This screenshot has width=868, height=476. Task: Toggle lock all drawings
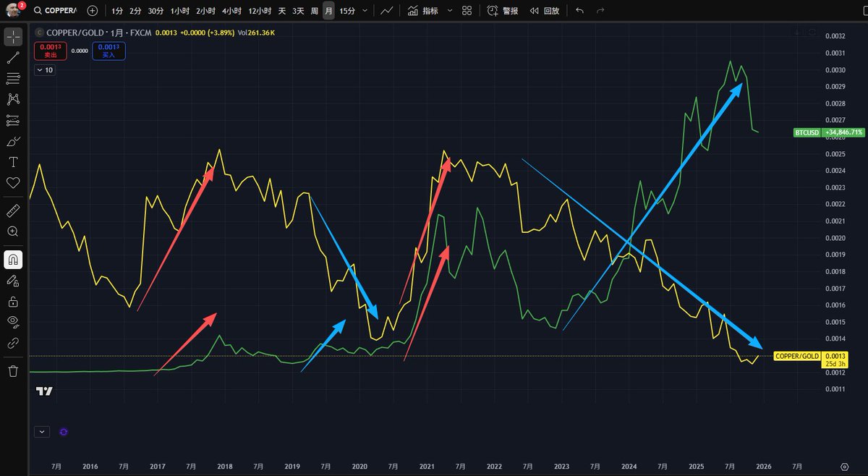click(x=13, y=301)
